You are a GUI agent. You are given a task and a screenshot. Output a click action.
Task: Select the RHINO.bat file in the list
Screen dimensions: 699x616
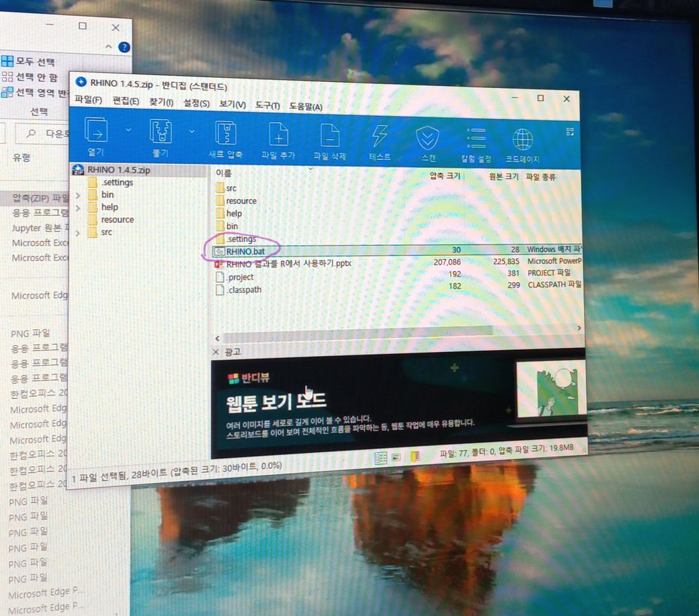point(245,251)
